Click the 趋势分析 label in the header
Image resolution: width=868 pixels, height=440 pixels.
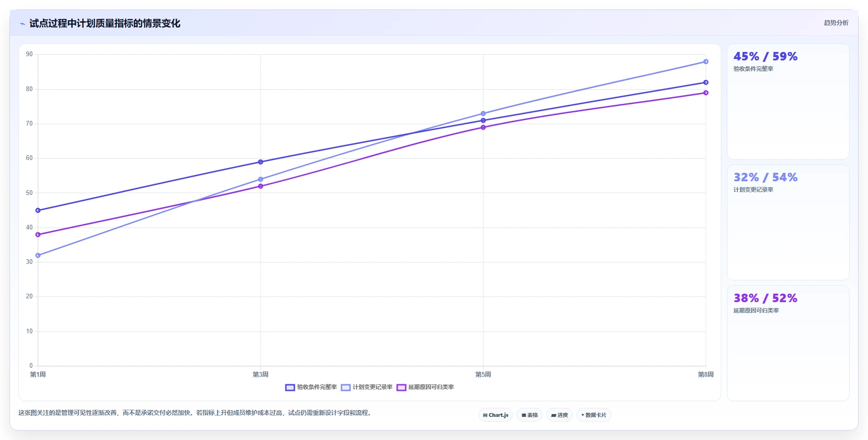click(x=836, y=23)
